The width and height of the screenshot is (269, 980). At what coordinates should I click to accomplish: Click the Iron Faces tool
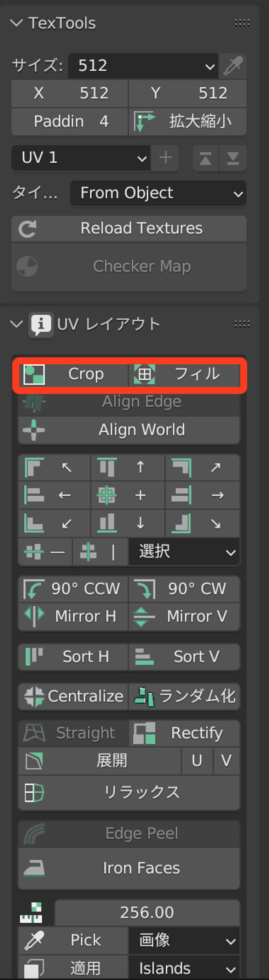pos(129,868)
